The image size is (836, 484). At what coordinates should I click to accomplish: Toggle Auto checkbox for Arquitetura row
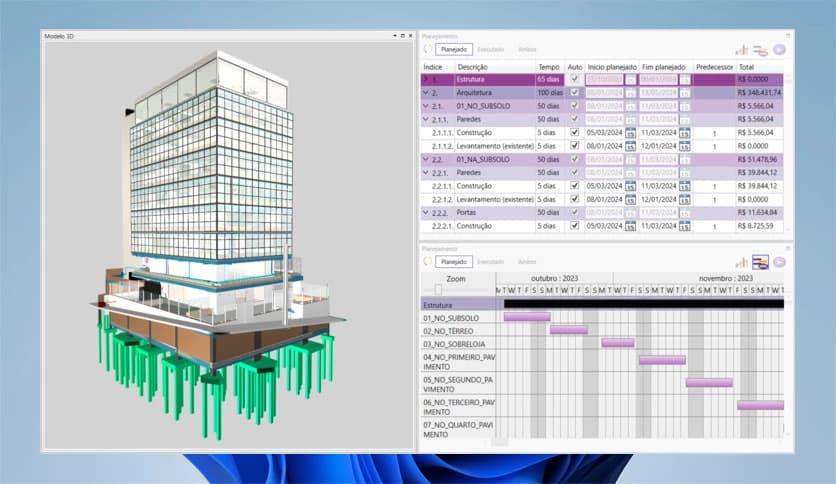click(x=574, y=92)
